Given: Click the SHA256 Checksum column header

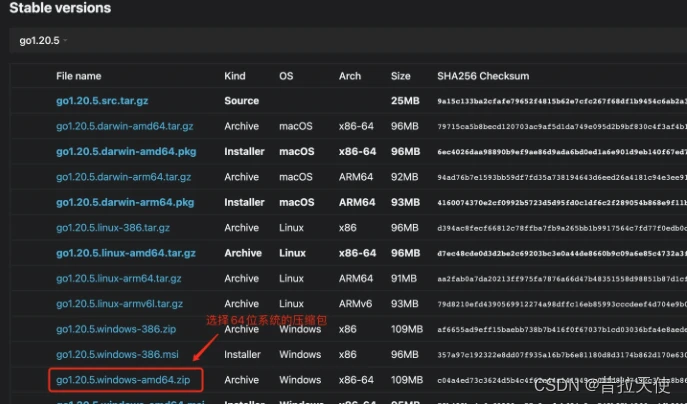Looking at the screenshot, I should click(483, 76).
